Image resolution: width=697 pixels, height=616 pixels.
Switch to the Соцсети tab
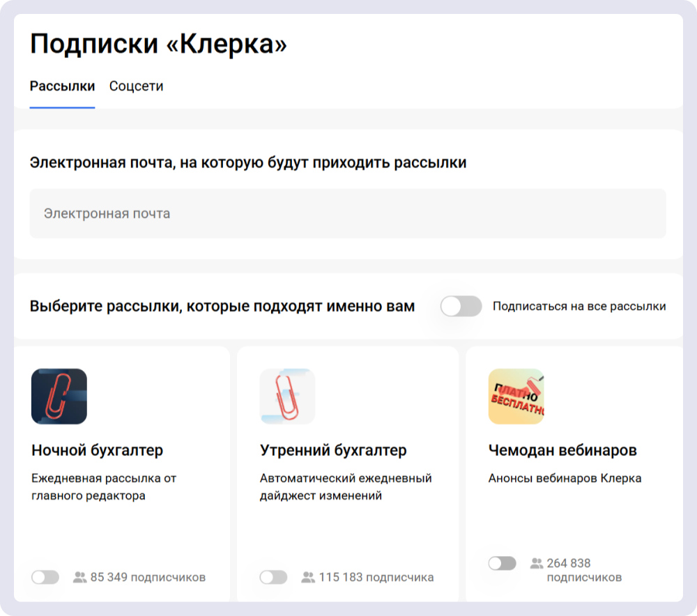coord(136,86)
